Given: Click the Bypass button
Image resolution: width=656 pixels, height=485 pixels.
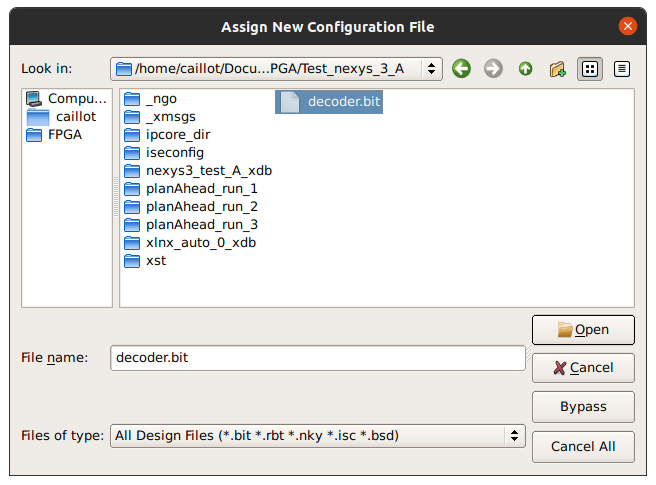Looking at the screenshot, I should coord(583,407).
